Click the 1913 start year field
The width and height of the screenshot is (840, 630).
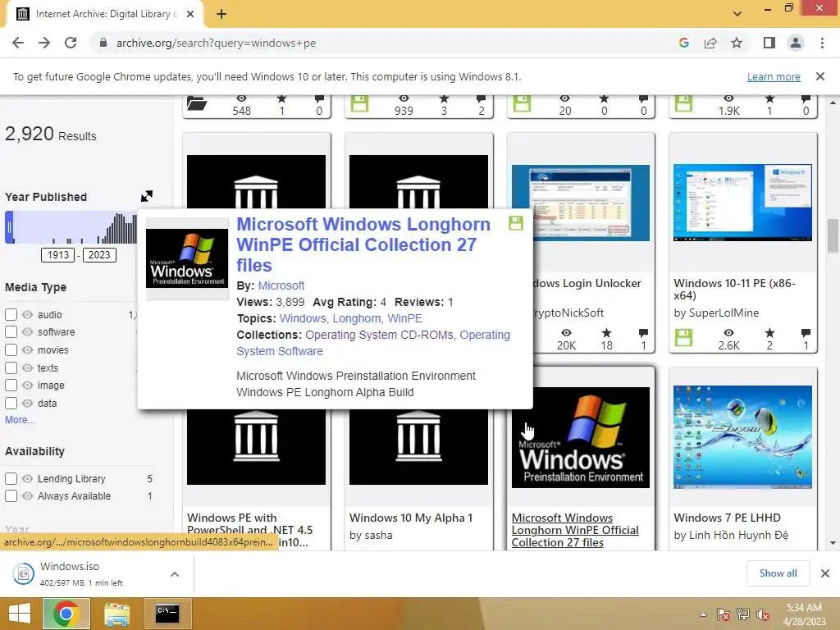(58, 255)
